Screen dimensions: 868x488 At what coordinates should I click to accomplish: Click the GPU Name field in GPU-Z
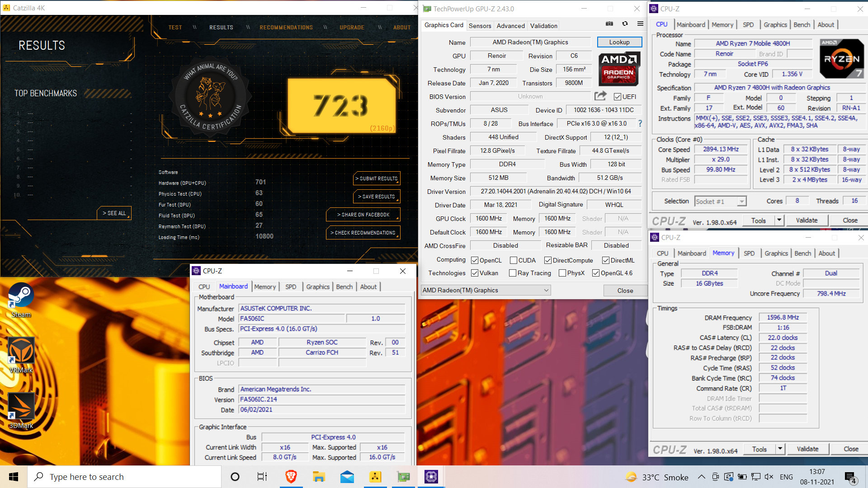[x=530, y=42]
